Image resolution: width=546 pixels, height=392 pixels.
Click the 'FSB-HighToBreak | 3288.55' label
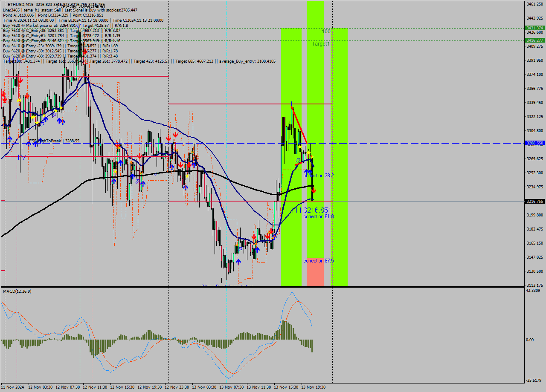(x=54, y=141)
